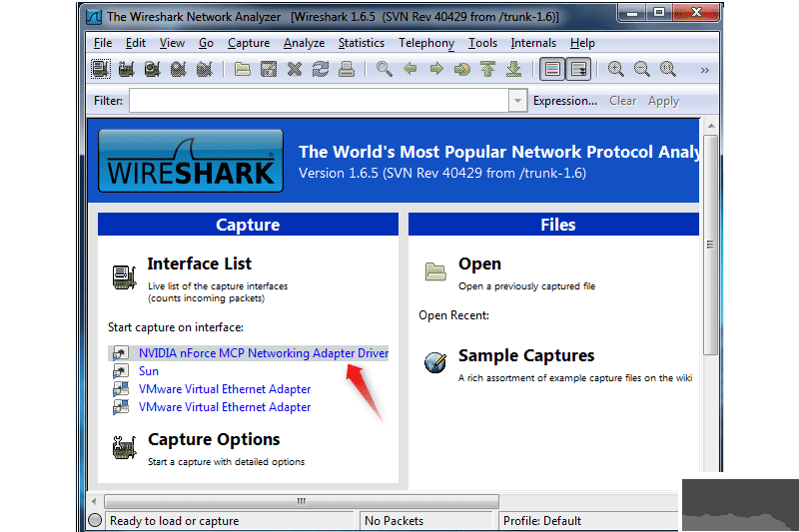This screenshot has height=532, width=799.
Task: Open the Telephony menu
Action: tap(426, 43)
